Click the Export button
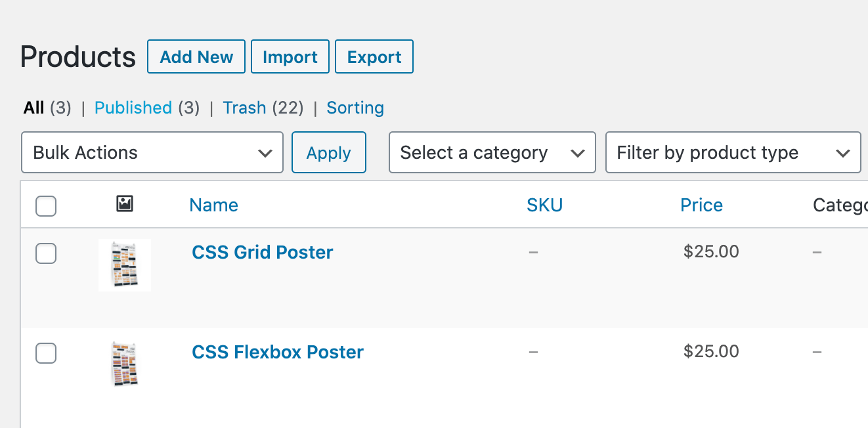 (374, 57)
